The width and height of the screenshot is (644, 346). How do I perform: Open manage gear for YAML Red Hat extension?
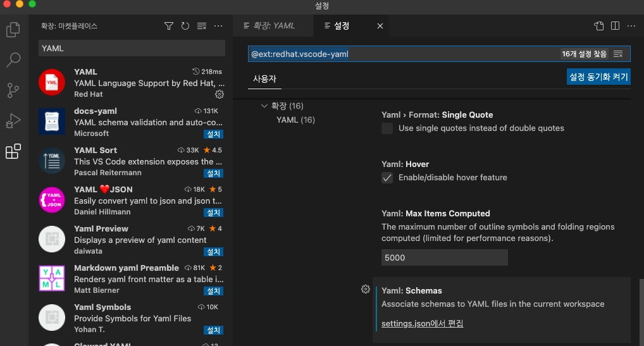[x=220, y=94]
